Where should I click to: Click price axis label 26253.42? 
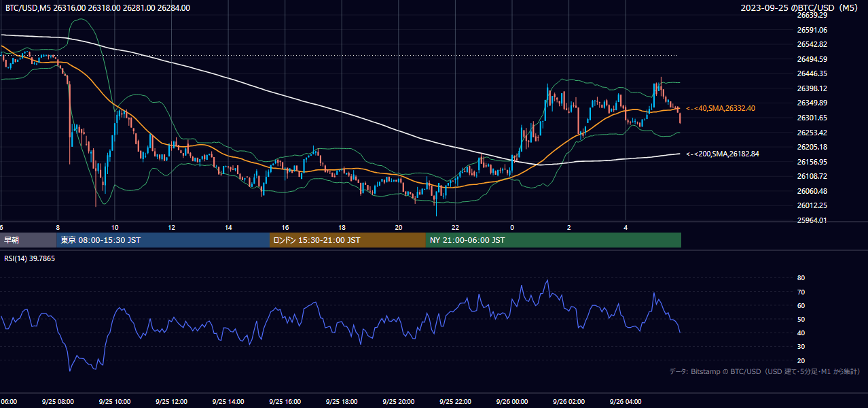(812, 133)
